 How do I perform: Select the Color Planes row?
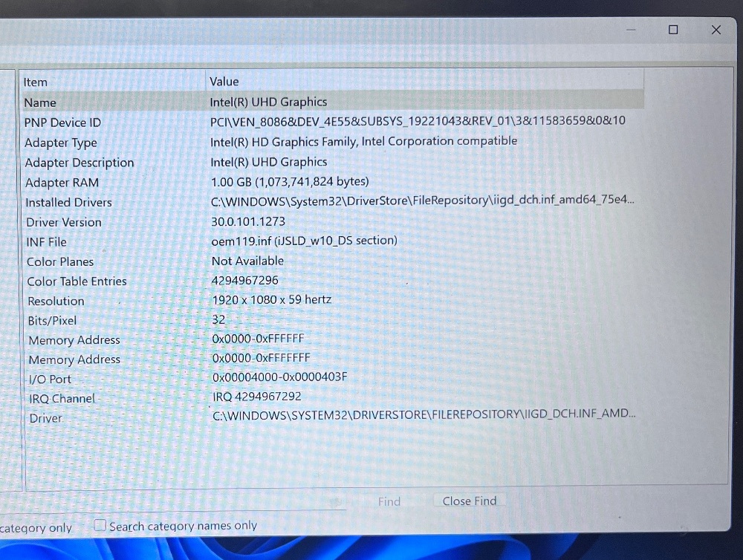(x=333, y=261)
